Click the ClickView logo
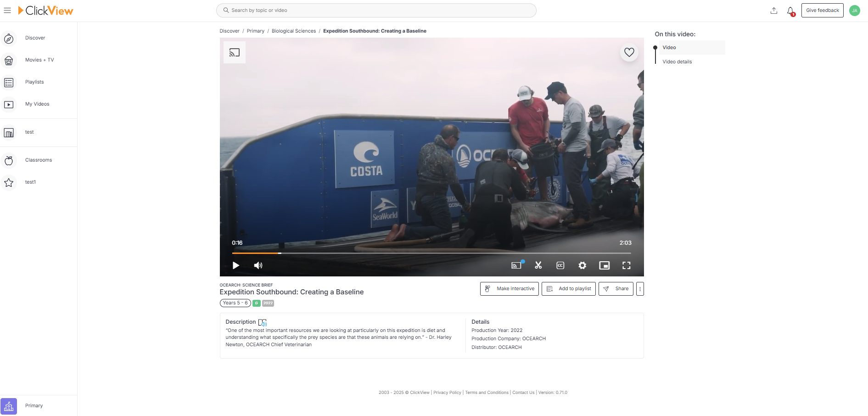 [x=45, y=11]
